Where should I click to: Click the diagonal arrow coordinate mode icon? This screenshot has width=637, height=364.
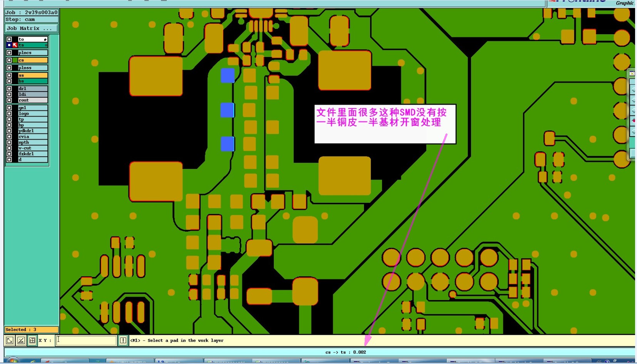10,341
